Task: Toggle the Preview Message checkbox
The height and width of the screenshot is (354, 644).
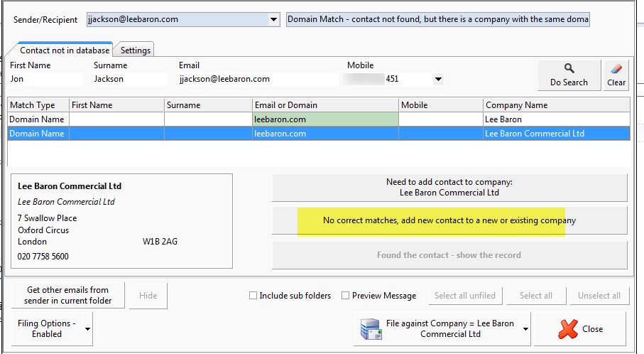Action: 346,296
